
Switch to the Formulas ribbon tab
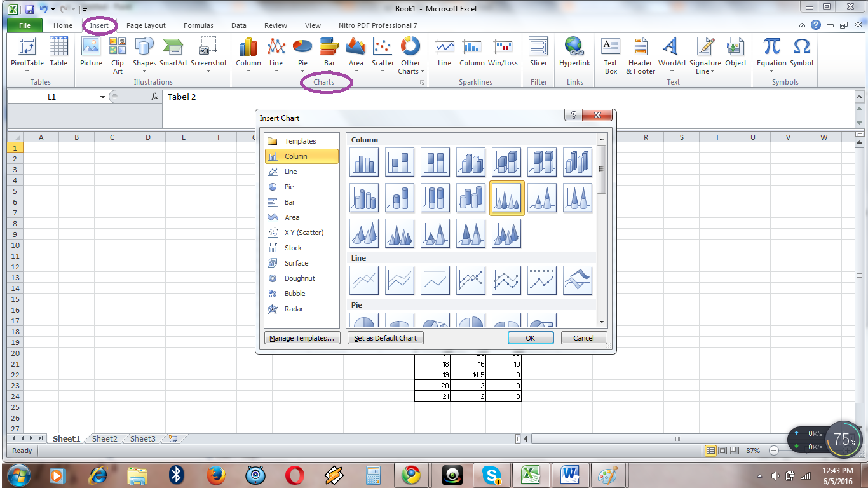pyautogui.click(x=198, y=25)
